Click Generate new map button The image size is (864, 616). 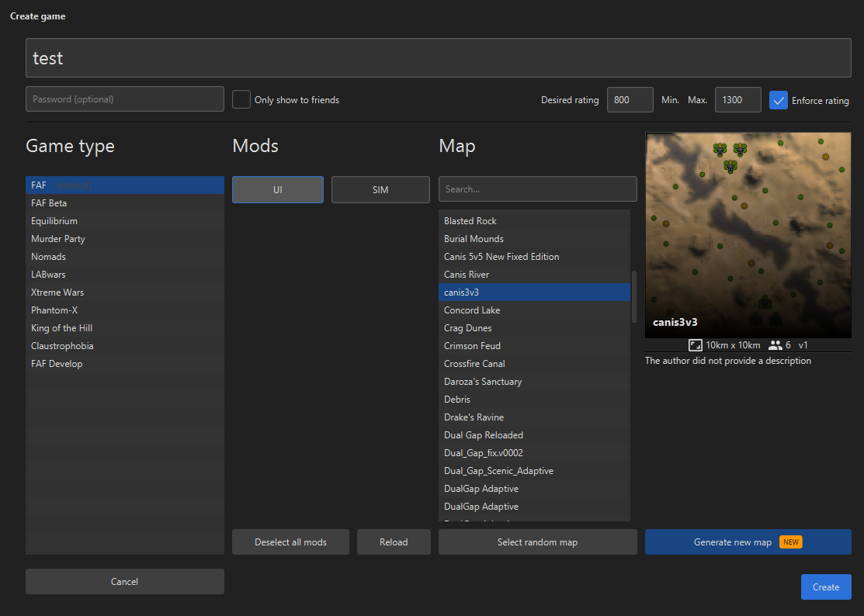748,542
